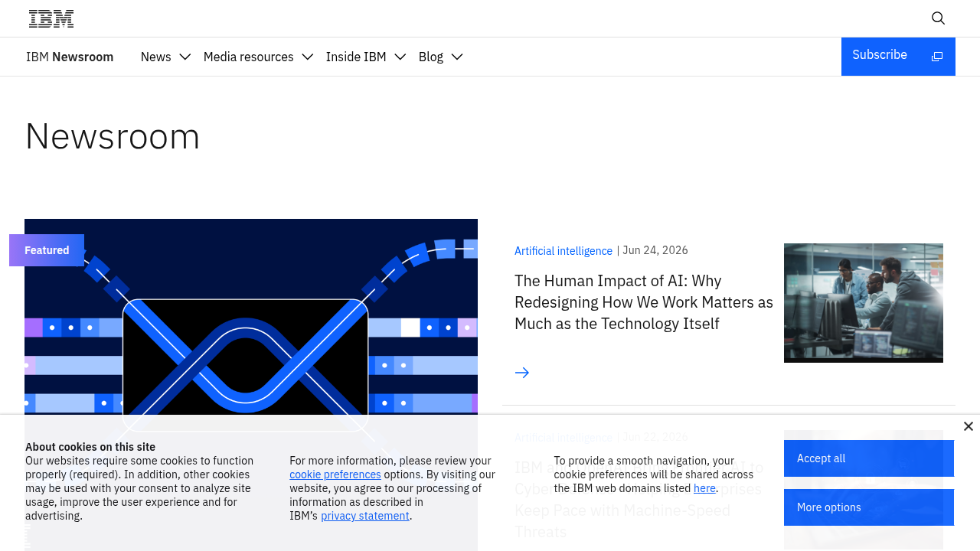Open the Inside IBM menu item
Screen dimensions: 980x551
(x=356, y=57)
